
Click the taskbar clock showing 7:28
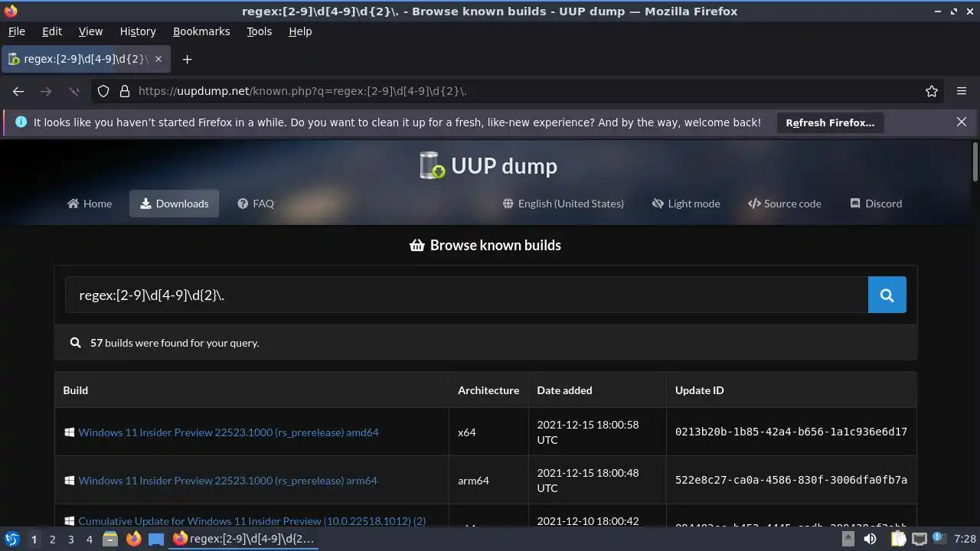965,539
